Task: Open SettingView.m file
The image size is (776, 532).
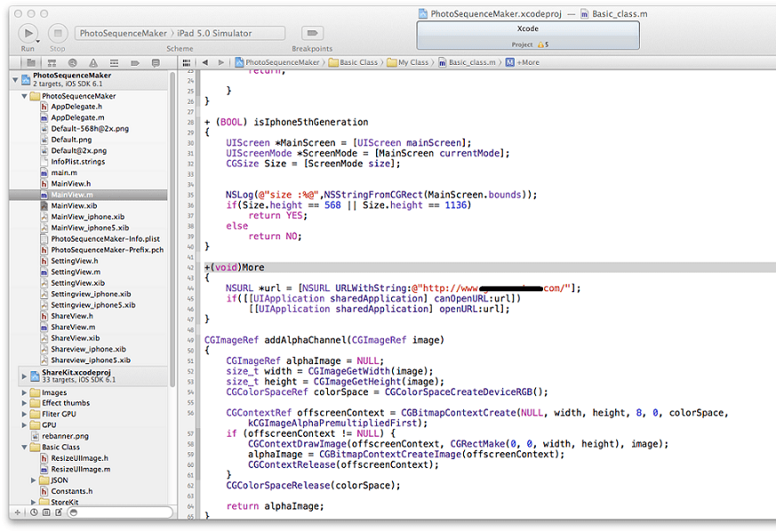Action: tap(76, 272)
